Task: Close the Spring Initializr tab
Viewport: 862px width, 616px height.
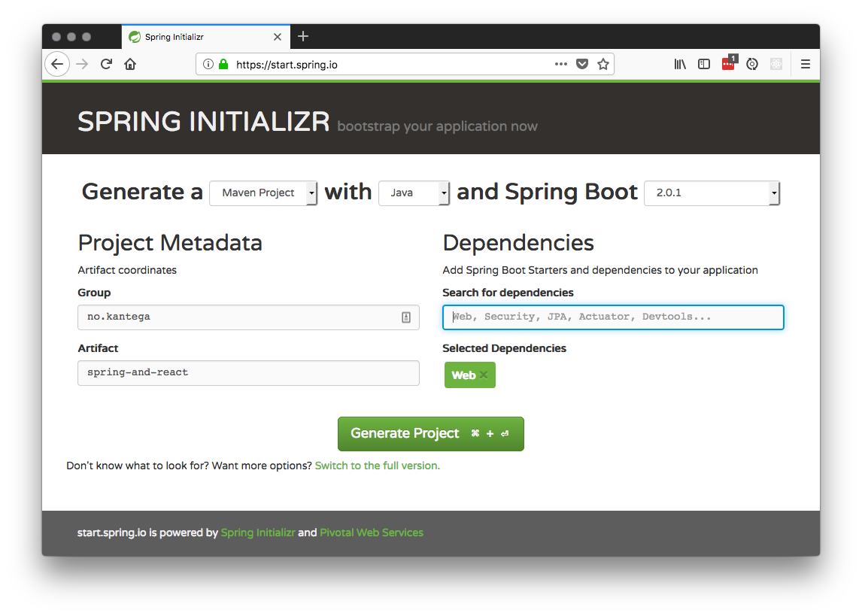Action: click(278, 37)
